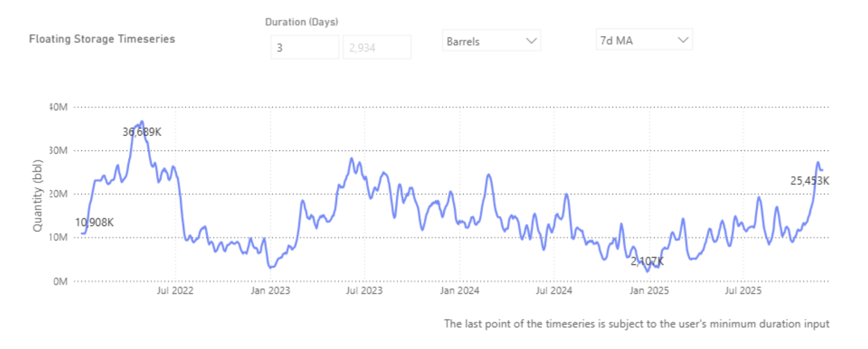Expand the 7d MA dropdown chevron
The image size is (868, 349).
[x=683, y=40]
